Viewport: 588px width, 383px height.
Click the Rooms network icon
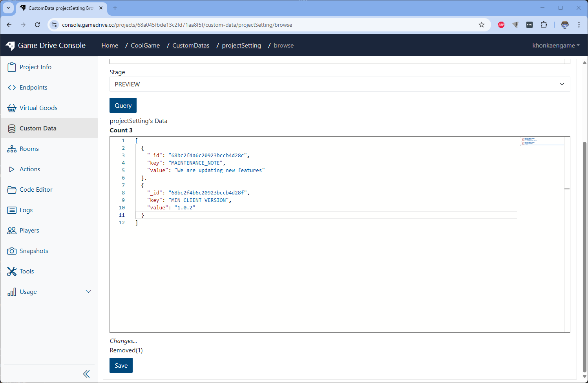point(12,149)
